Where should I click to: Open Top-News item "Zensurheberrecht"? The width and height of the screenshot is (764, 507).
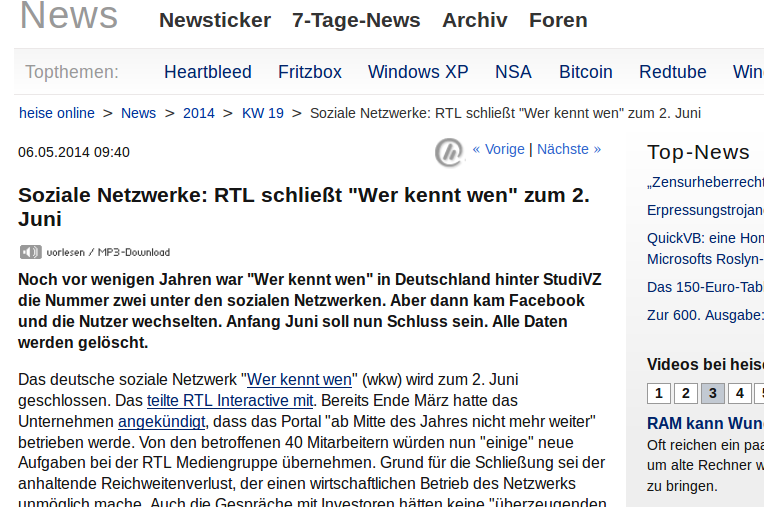tap(705, 182)
